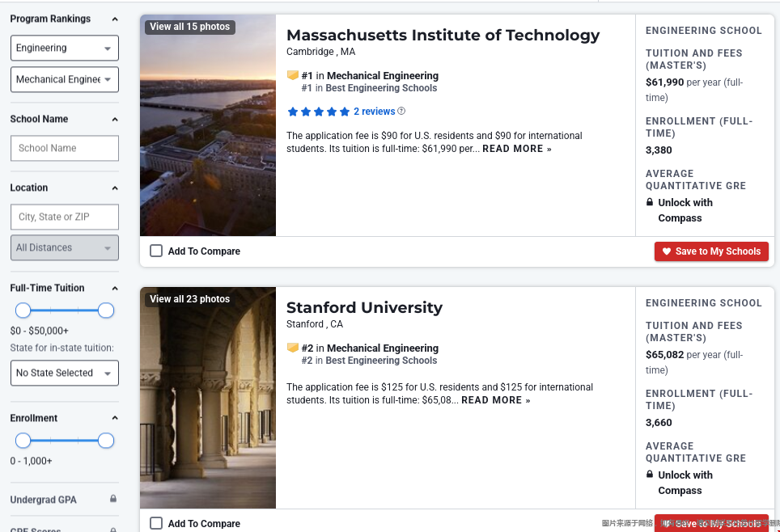
Task: Click Stanford's Unlock with Compass lock icon
Action: 650,475
